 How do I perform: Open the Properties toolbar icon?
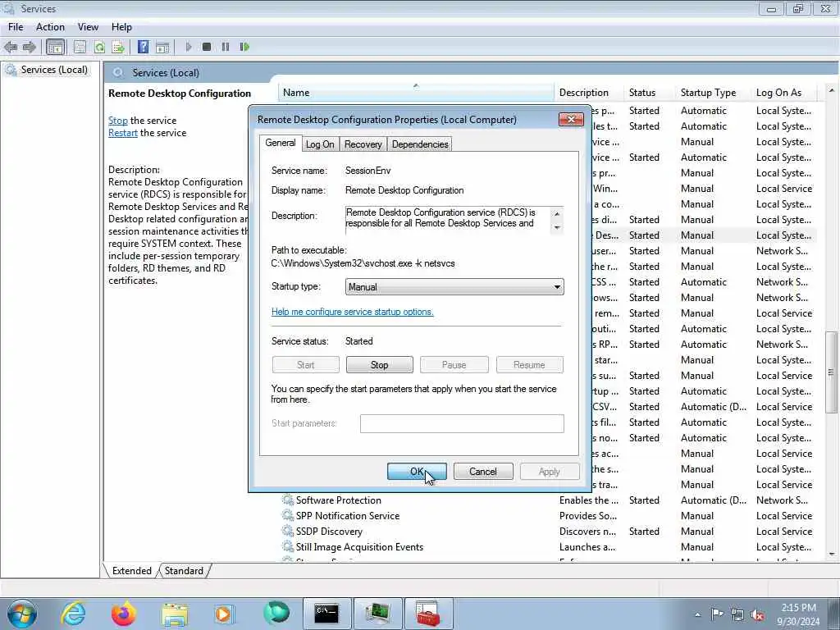point(80,47)
